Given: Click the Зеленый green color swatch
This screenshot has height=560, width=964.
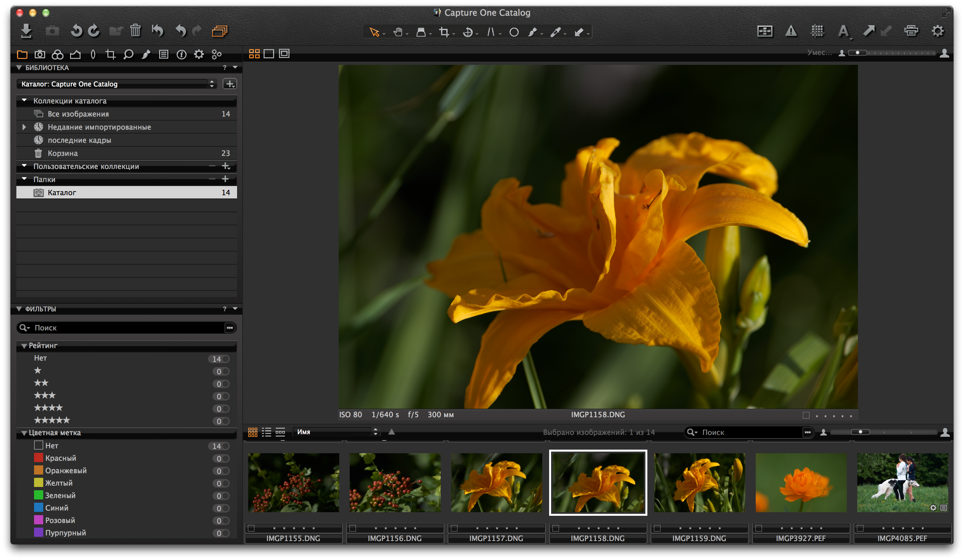Looking at the screenshot, I should (x=38, y=495).
